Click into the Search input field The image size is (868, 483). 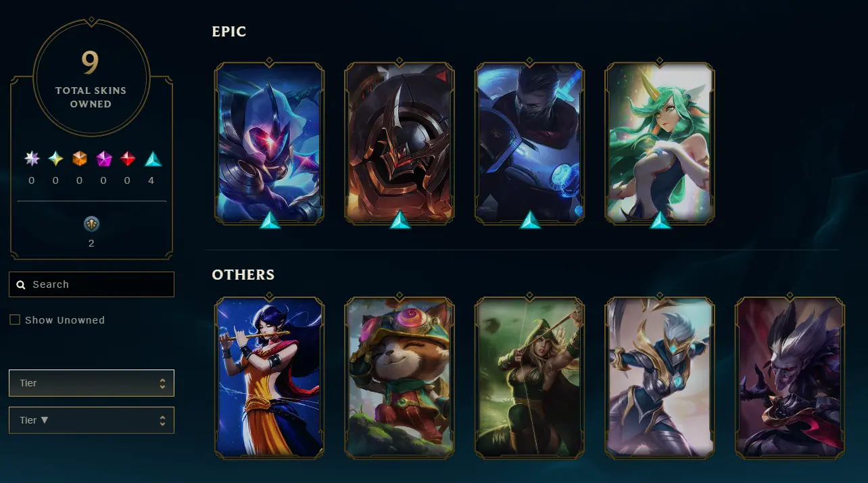pos(91,284)
